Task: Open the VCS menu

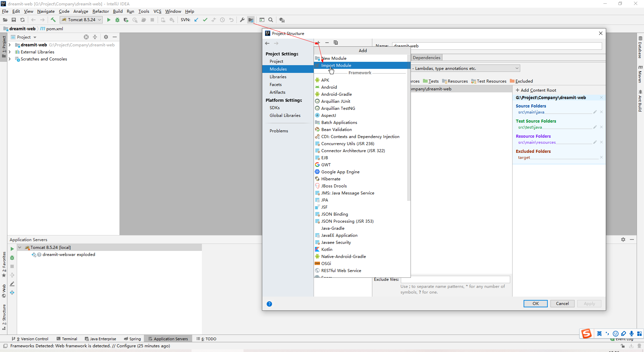Action: [x=157, y=11]
